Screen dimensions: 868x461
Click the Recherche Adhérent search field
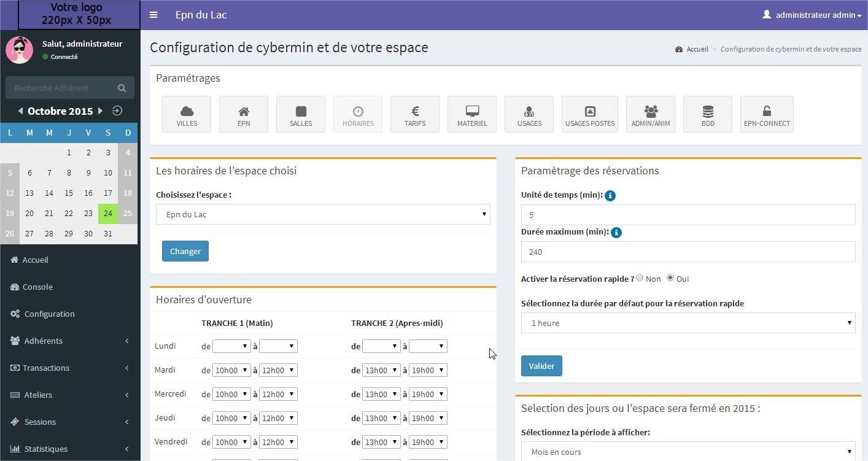(x=61, y=88)
